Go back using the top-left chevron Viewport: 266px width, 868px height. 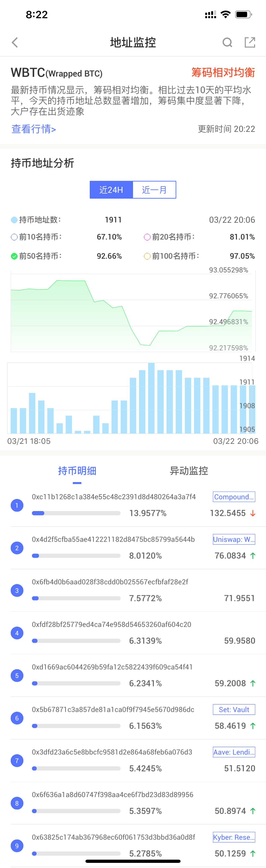pyautogui.click(x=15, y=42)
